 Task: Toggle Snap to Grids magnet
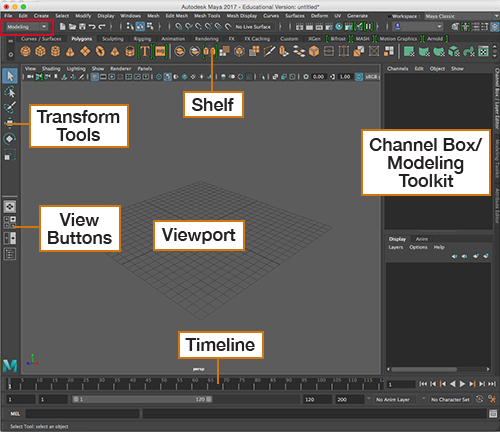click(x=179, y=27)
